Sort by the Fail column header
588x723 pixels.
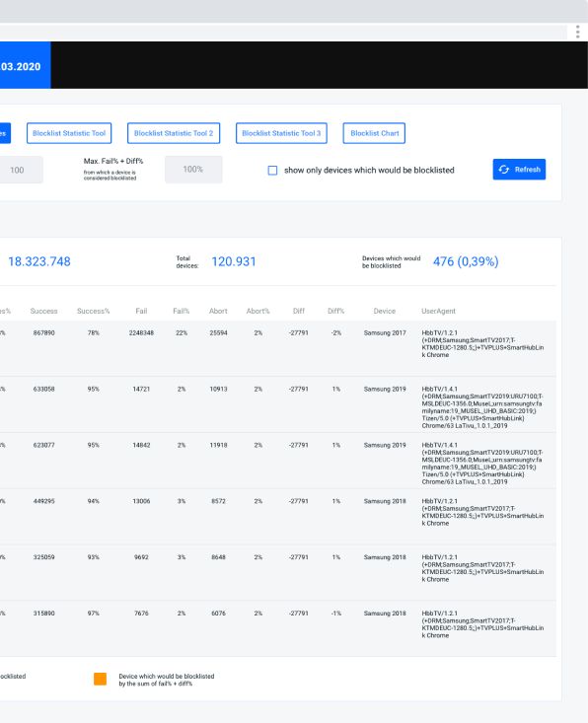141,312
